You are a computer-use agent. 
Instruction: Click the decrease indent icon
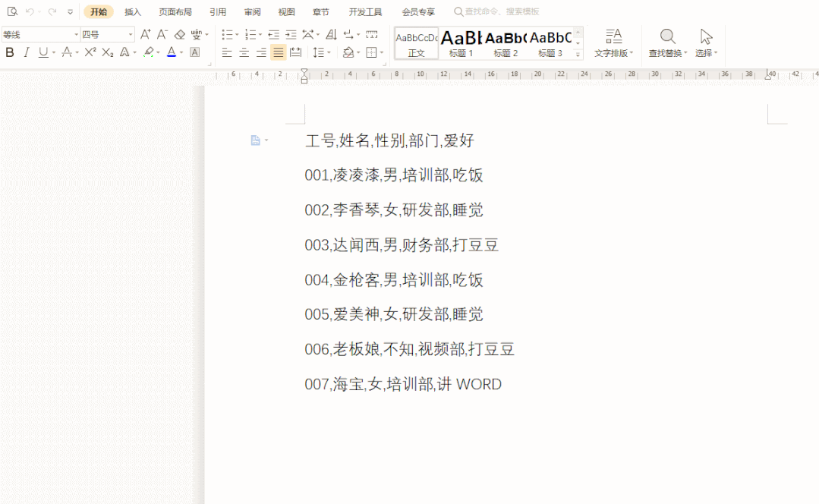pos(274,34)
